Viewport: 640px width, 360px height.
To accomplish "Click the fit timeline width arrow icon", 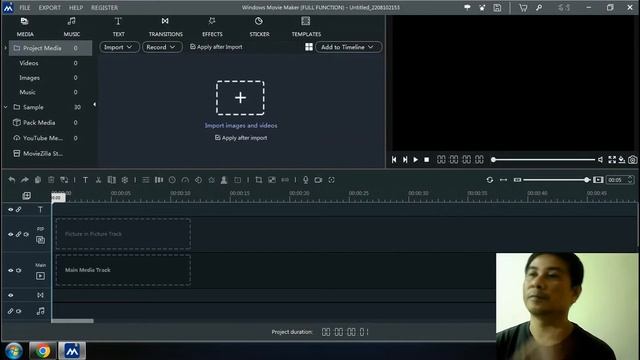I will [x=503, y=180].
